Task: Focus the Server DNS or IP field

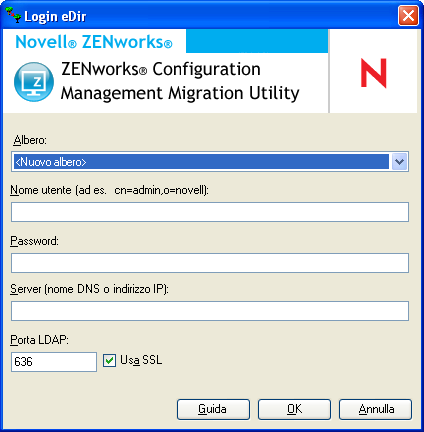Action: [210, 311]
